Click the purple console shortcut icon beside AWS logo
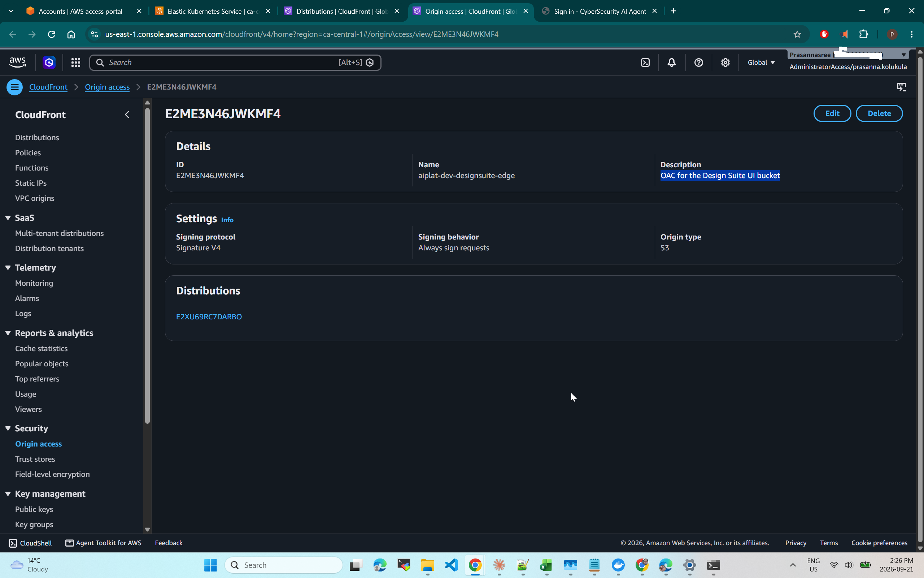The height and width of the screenshot is (578, 924). 49,62
